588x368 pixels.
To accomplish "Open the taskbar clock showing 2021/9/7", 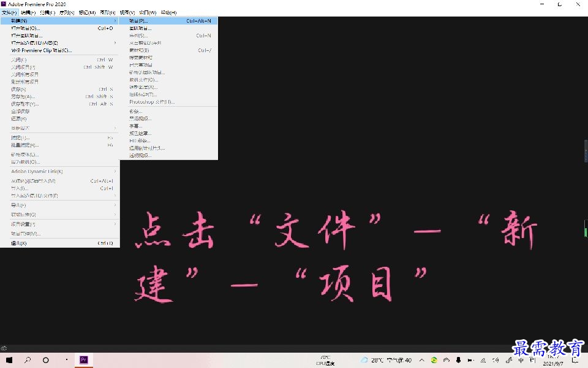I will click(x=553, y=360).
